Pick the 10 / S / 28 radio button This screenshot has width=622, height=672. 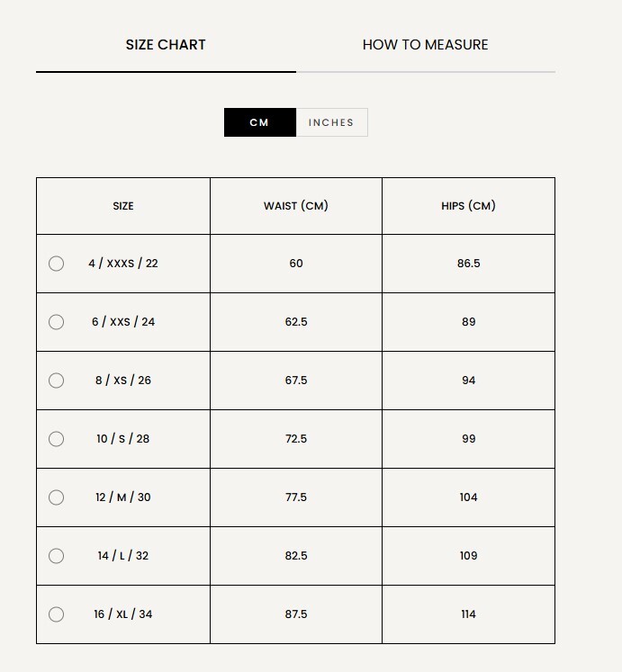pyautogui.click(x=56, y=439)
